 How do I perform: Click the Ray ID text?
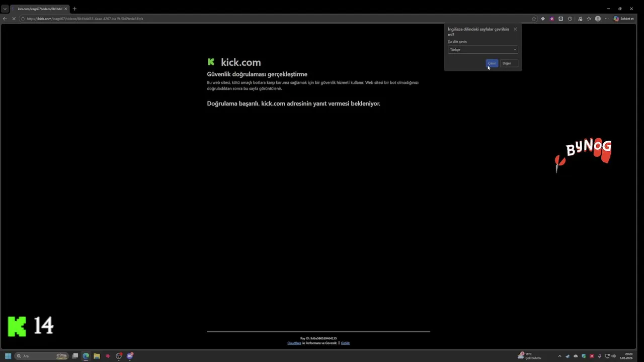pyautogui.click(x=318, y=338)
